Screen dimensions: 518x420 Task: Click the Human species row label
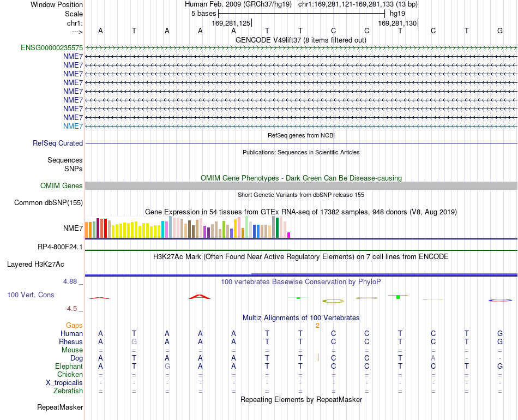click(71, 333)
